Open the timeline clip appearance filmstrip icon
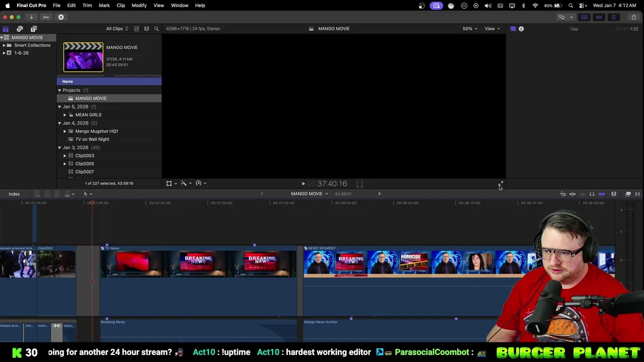 click(614, 194)
